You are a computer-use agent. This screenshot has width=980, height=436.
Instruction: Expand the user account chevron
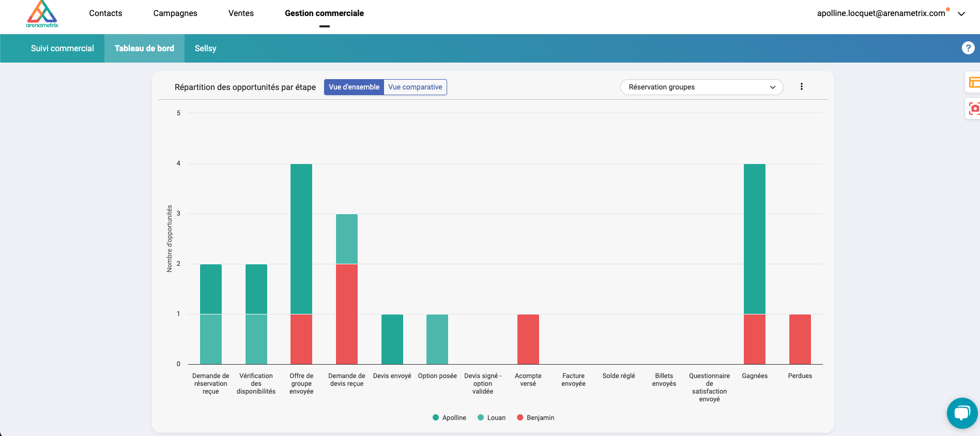click(961, 14)
